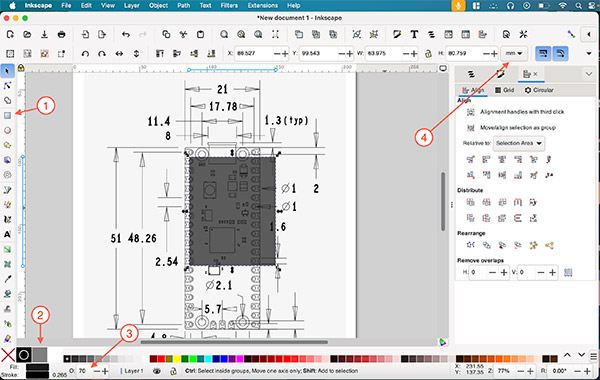Toggle Alignment handles with third click

coord(471,112)
